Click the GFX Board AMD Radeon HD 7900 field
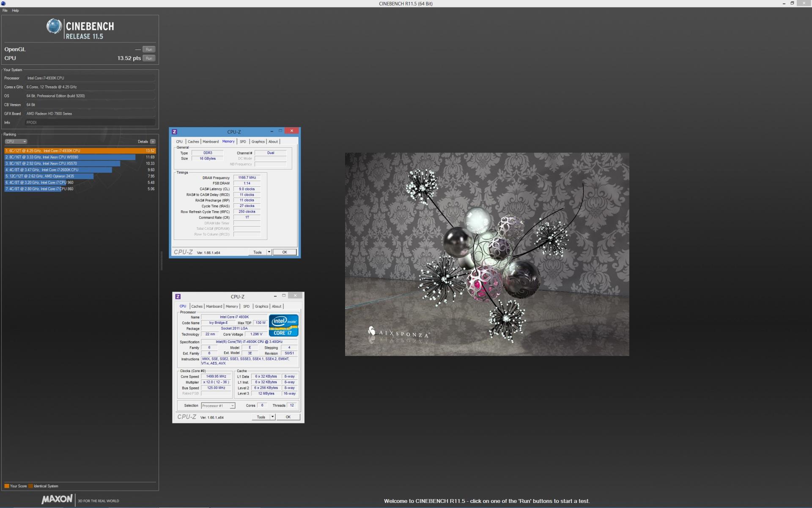The height and width of the screenshot is (508, 812). 90,114
